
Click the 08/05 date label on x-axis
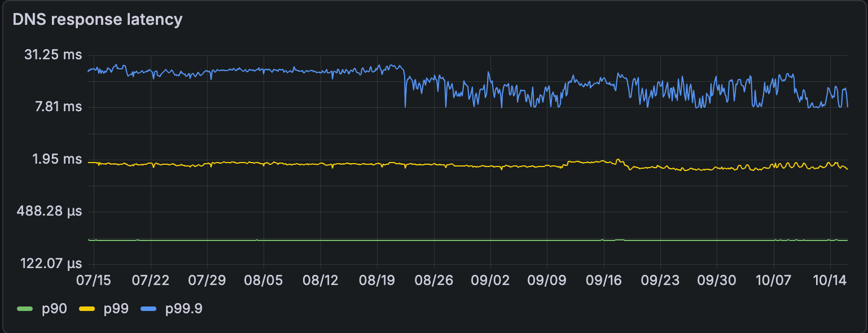pos(264,281)
